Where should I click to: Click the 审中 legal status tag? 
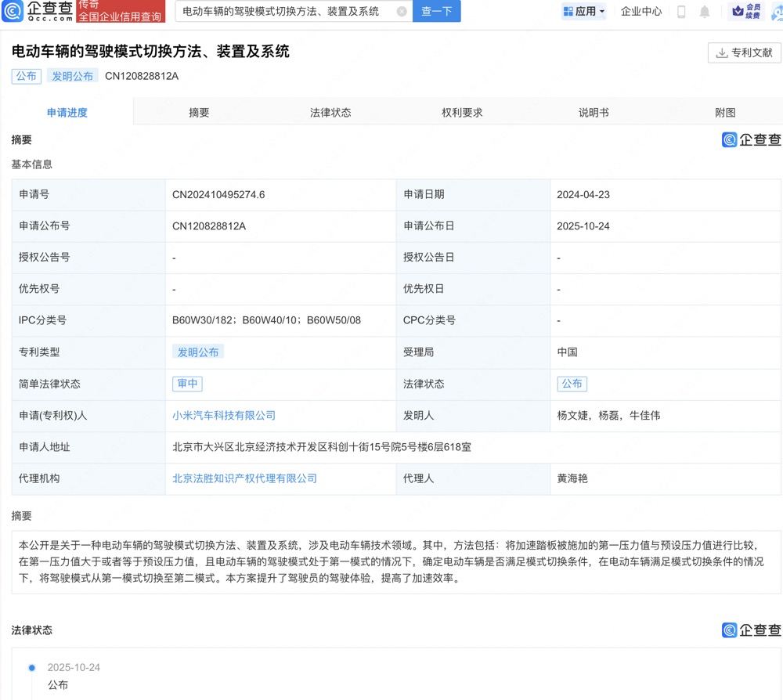pos(187,384)
